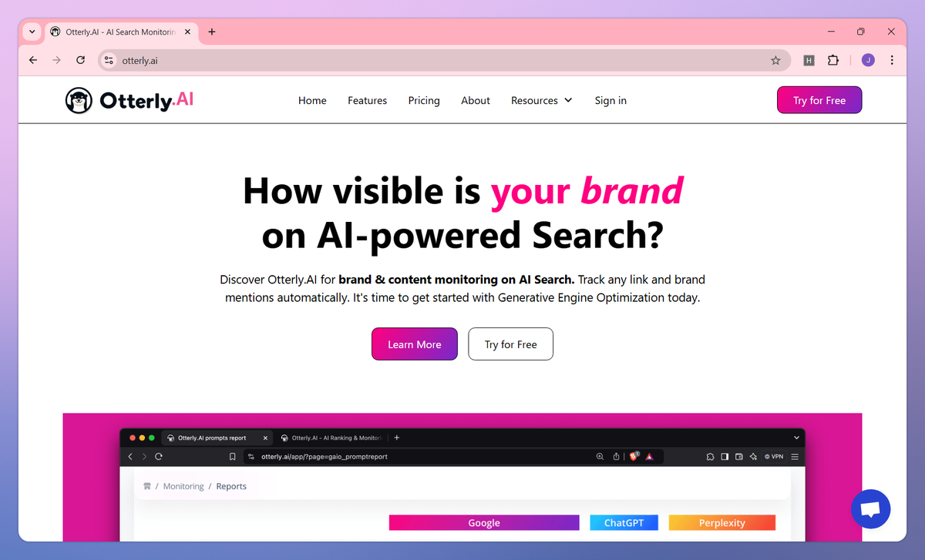Image resolution: width=925 pixels, height=560 pixels.
Task: Expand the Resources dropdown menu
Action: (x=542, y=100)
